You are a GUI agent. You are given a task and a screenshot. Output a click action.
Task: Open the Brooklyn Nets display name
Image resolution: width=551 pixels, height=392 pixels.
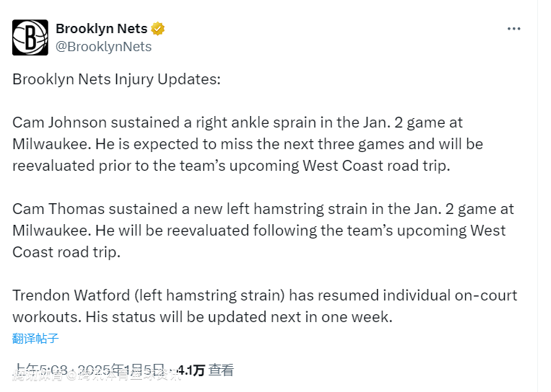(x=101, y=29)
